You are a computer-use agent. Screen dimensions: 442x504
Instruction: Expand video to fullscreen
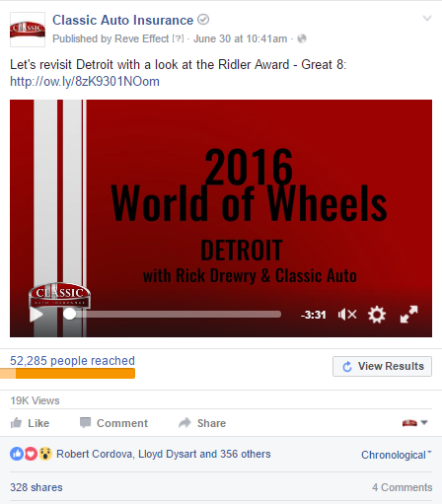tap(408, 315)
